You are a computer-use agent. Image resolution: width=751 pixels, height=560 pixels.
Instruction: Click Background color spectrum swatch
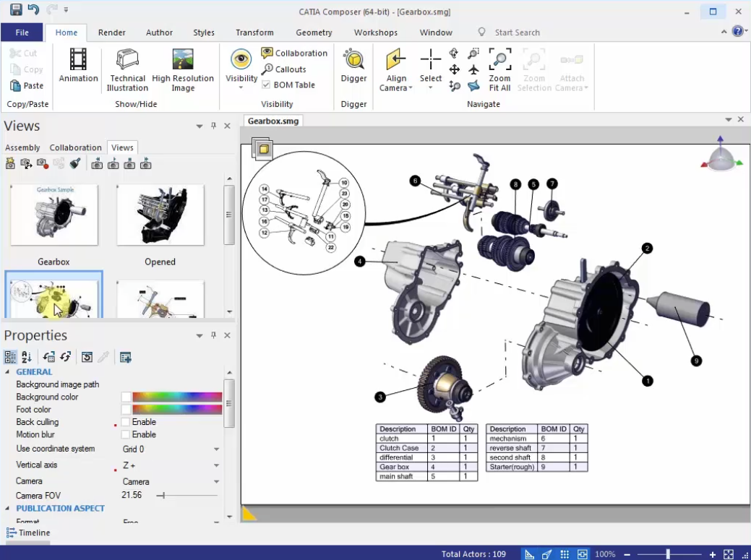[177, 396]
